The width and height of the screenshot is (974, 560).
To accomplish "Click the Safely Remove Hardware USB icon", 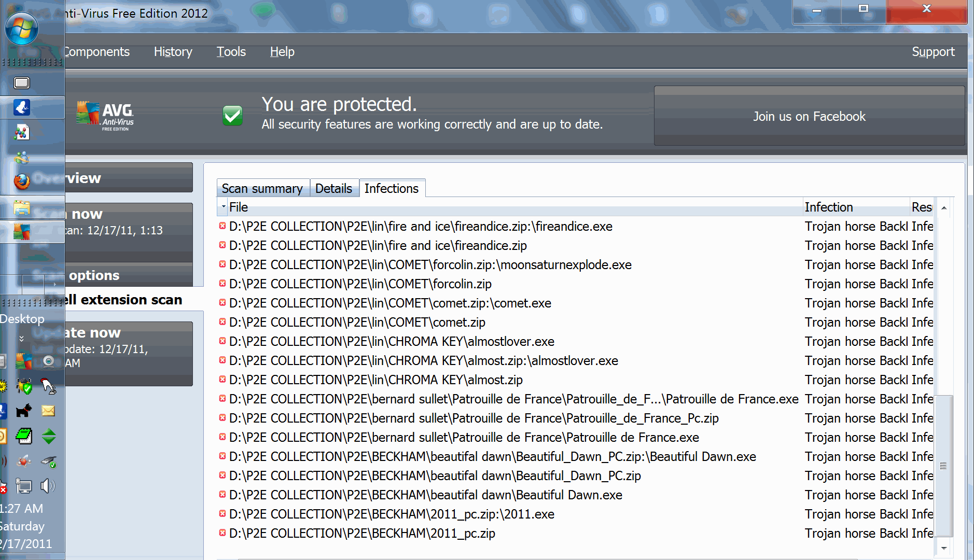I will point(49,461).
